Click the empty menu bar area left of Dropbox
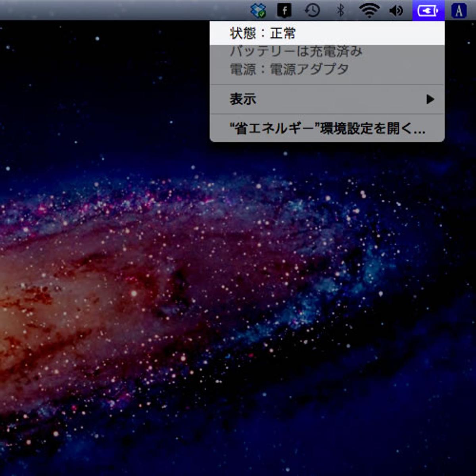The image size is (476, 476). (119, 10)
